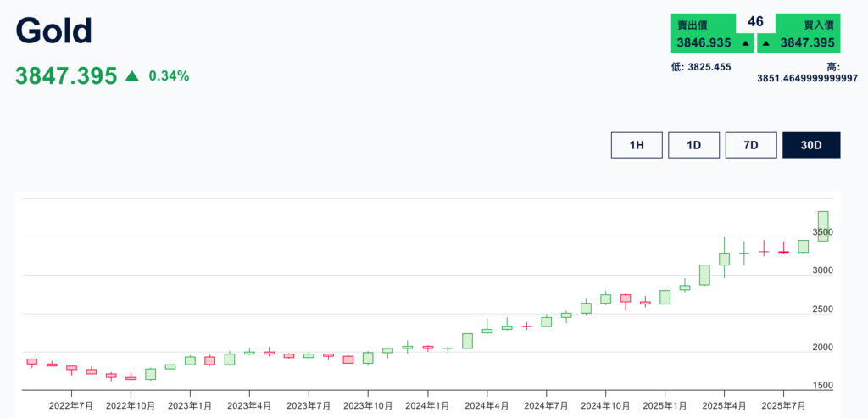Viewport: 868px width, 418px height.
Task: Click the 2024年10月 x-axis label
Action: 605,405
